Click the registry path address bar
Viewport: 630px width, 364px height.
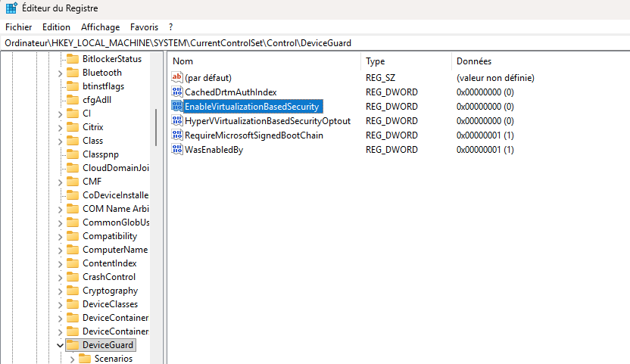[x=303, y=43]
